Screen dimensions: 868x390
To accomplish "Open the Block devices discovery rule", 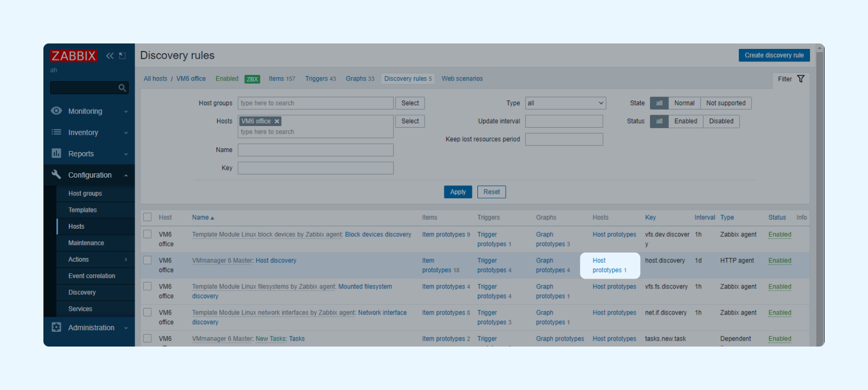I will 378,235.
